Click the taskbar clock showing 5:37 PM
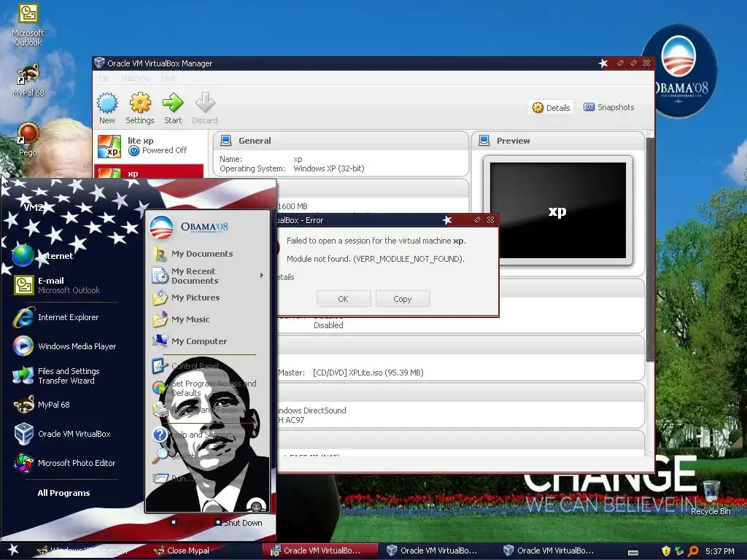Viewport: 747px width, 560px height. 719,551
